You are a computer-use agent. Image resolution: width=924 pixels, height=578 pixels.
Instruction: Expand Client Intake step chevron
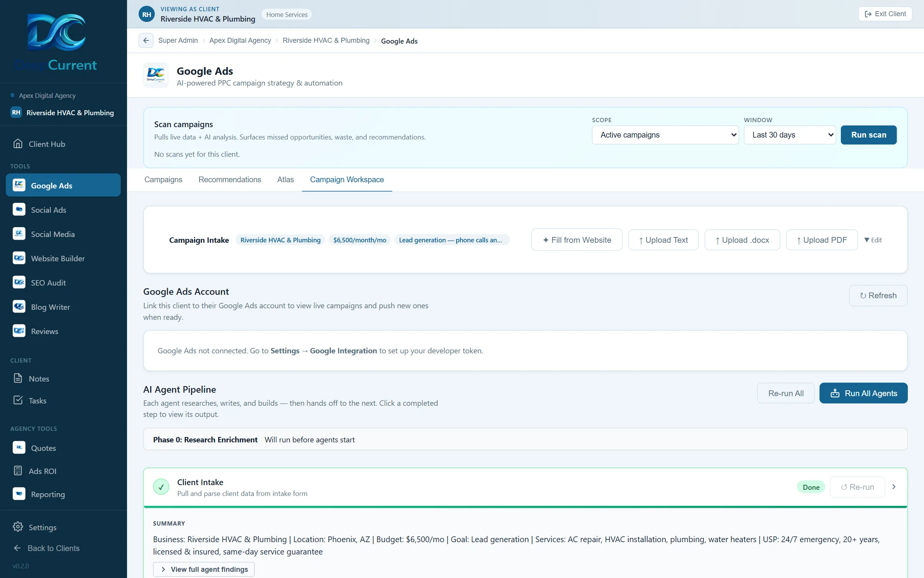pyautogui.click(x=894, y=487)
